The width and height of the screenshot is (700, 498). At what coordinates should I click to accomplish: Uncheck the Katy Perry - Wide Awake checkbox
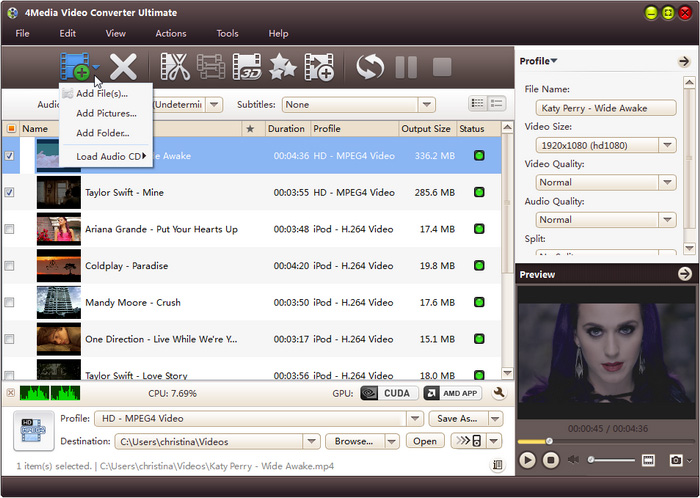coord(9,156)
